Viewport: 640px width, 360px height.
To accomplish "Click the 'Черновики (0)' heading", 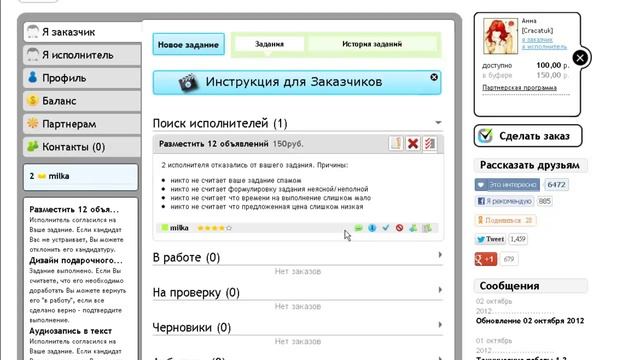I will point(191,327).
